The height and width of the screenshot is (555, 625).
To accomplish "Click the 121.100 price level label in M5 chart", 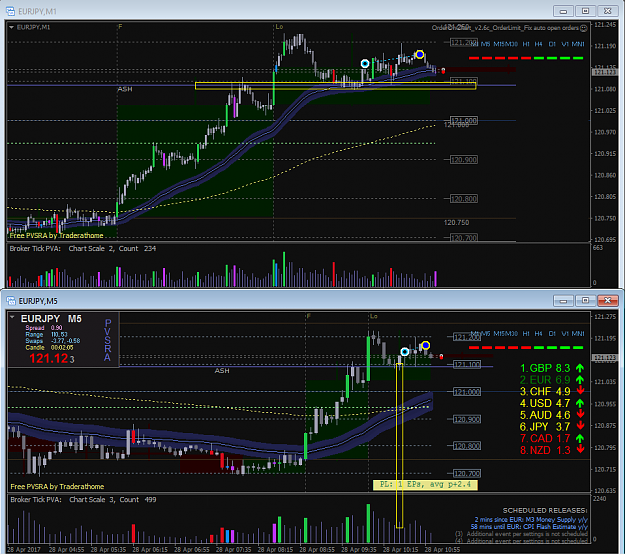I will coord(467,365).
